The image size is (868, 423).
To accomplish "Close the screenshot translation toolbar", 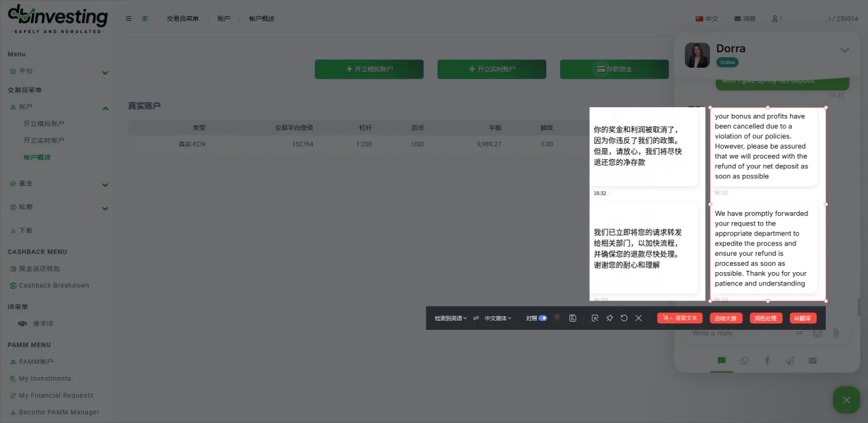I will [x=638, y=318].
